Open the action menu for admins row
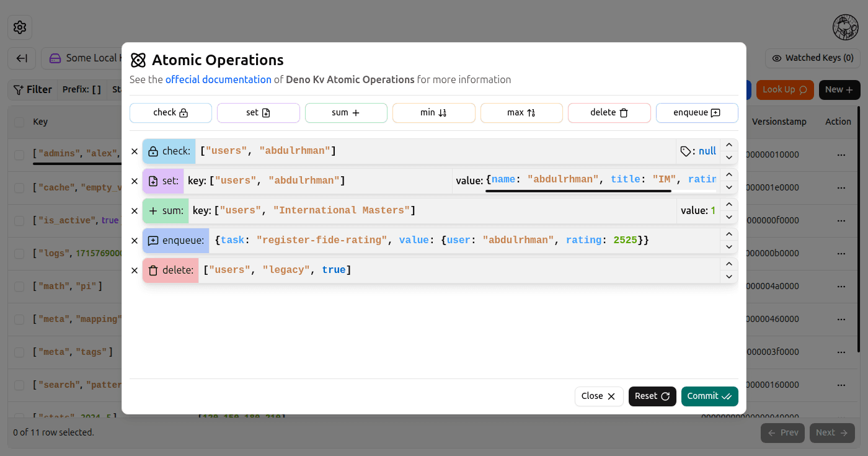Viewport: 868px width, 456px height. pyautogui.click(x=841, y=154)
